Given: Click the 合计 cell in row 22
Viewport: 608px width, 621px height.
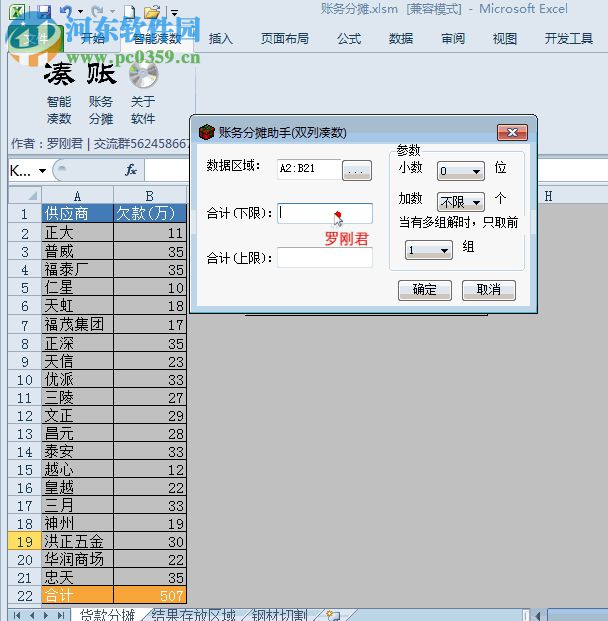Looking at the screenshot, I should click(x=77, y=595).
